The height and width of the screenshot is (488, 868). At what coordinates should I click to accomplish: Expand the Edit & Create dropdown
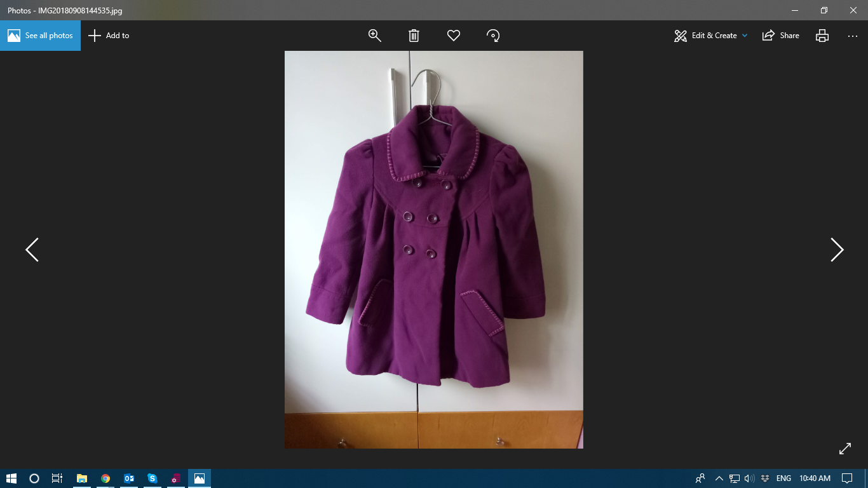tap(711, 36)
